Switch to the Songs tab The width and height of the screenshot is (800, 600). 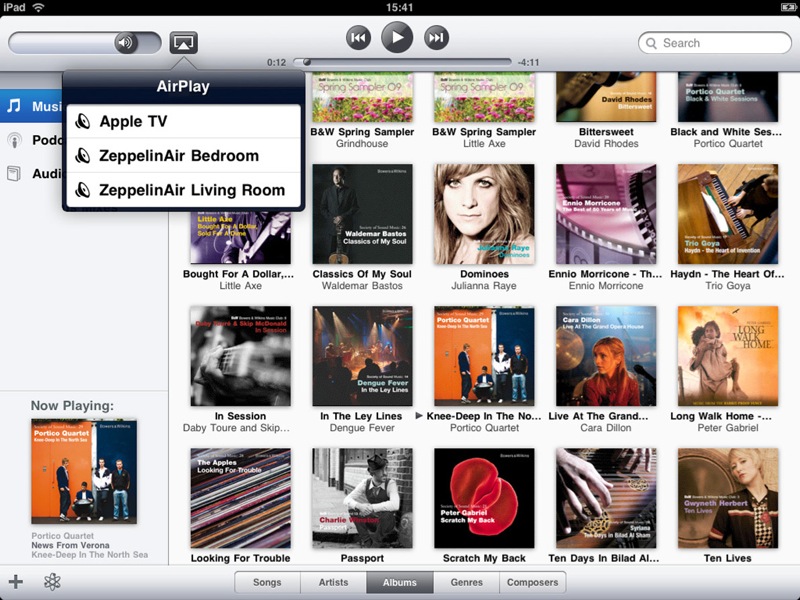tap(267, 582)
